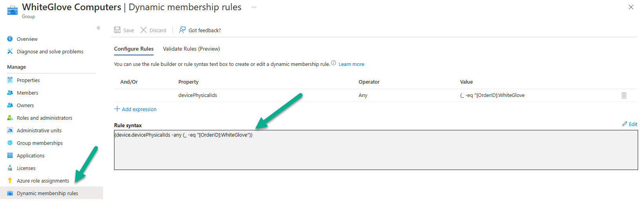Screen dimensions: 644x201
Task: Click the Discard button label
Action: click(x=158, y=30)
